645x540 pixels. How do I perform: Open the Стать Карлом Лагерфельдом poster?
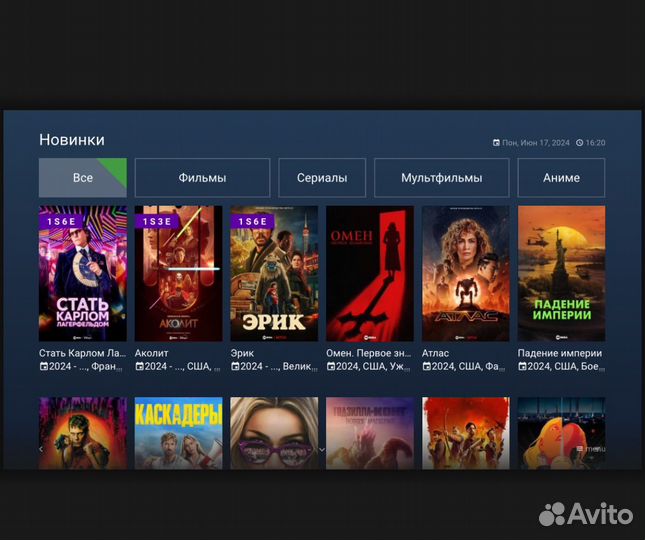[x=83, y=273]
